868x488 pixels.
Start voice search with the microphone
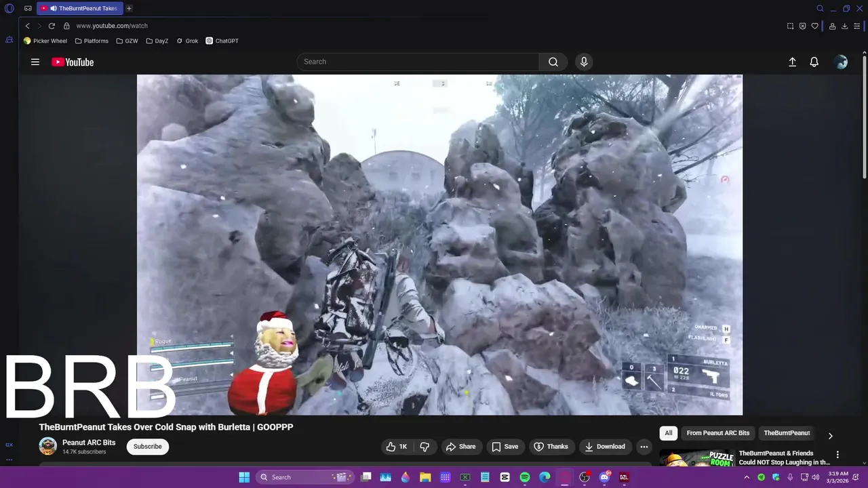584,62
